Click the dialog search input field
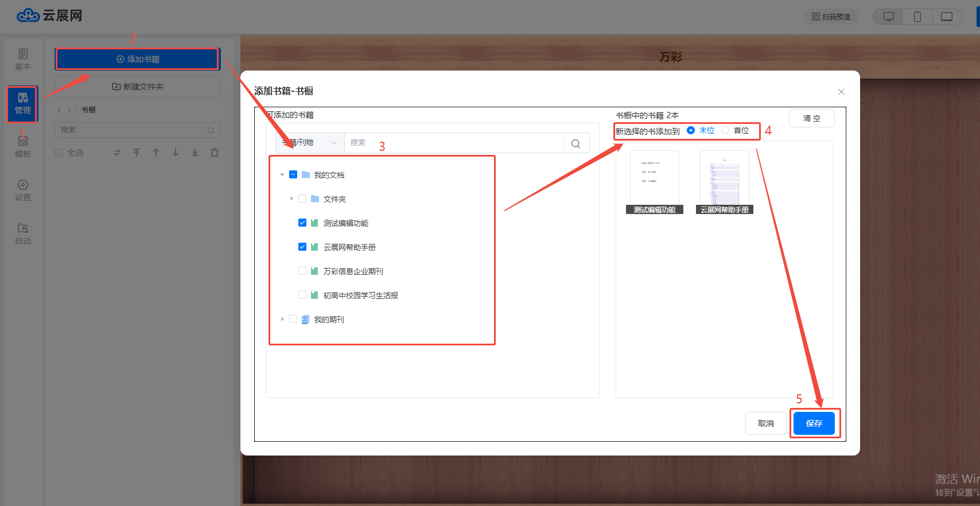980x506 pixels. (453, 143)
